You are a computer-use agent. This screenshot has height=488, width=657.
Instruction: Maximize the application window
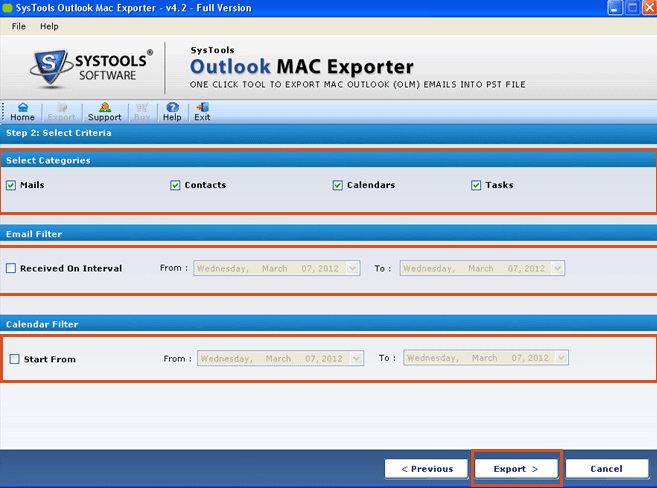click(632, 8)
